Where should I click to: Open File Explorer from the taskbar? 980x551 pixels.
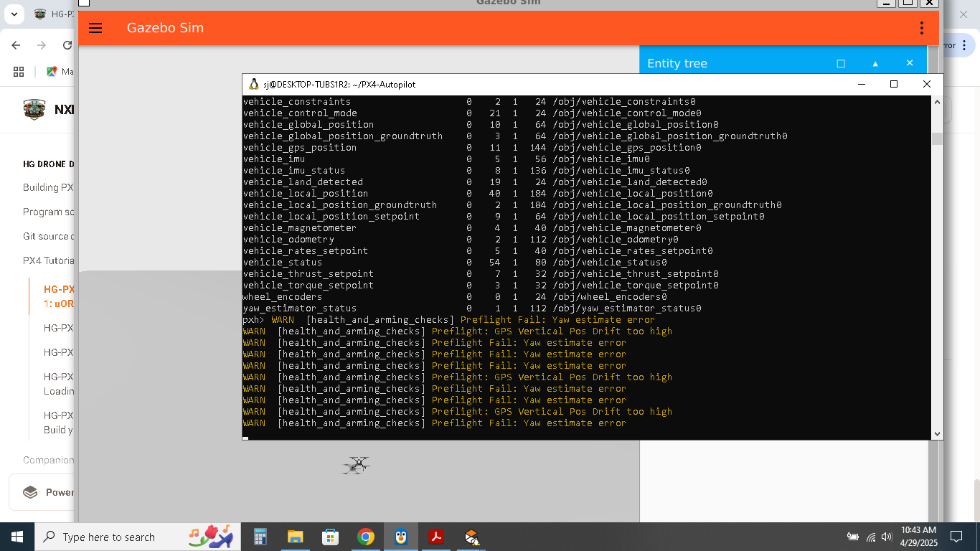(x=295, y=537)
